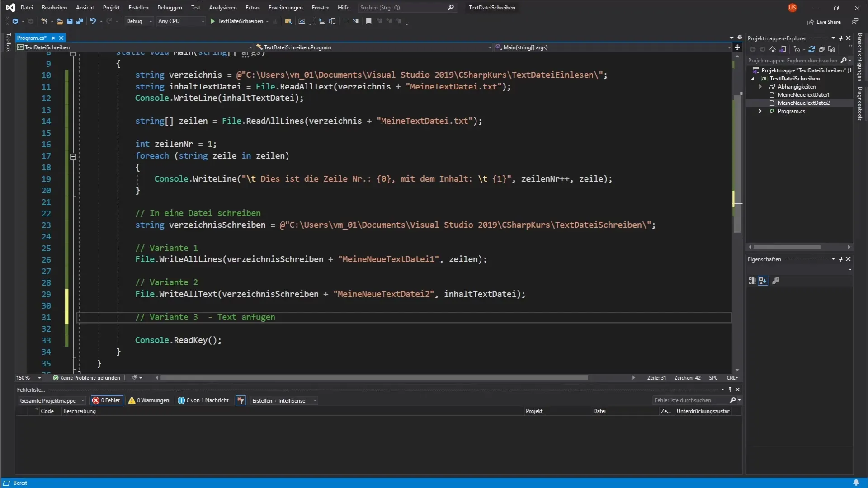Show categorized view in Eigenschaften panel
This screenshot has width=868, height=488.
coord(752,281)
